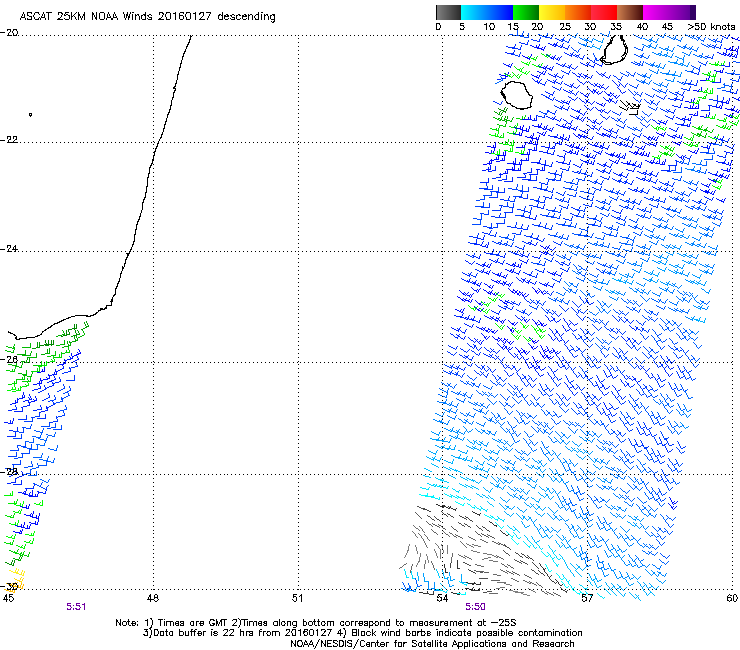Click the round island outline below latitude -20
Screen dimensions: 740x650
(x=516, y=95)
